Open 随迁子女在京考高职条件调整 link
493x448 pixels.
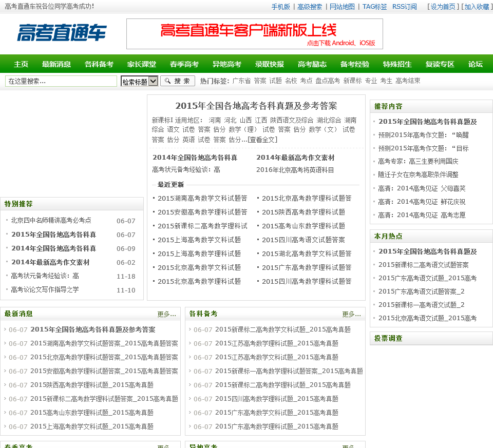418,174
